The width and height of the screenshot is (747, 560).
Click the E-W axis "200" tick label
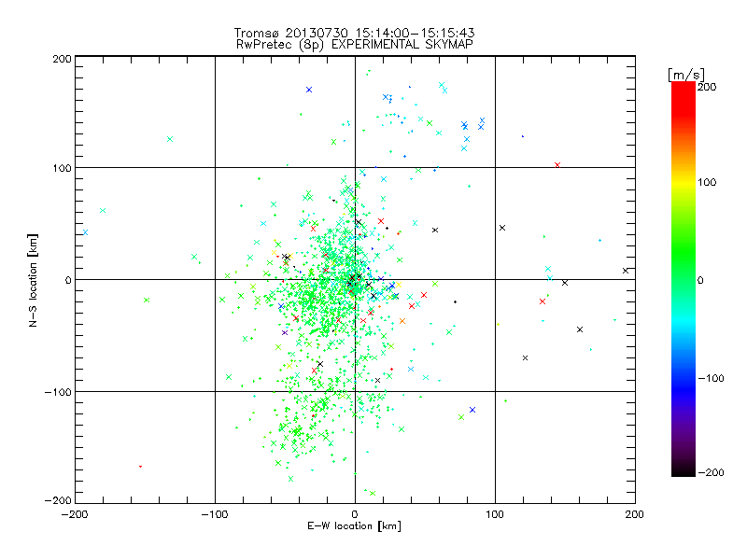tap(635, 514)
